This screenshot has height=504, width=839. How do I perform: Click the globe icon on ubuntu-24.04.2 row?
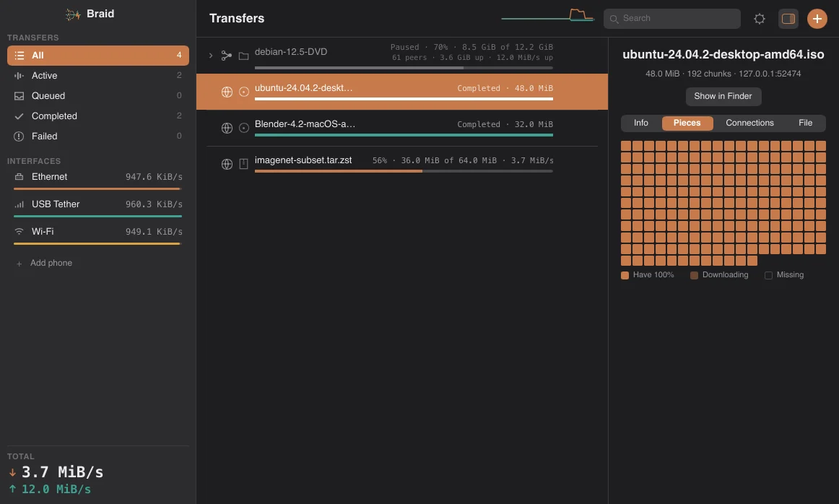pyautogui.click(x=227, y=92)
